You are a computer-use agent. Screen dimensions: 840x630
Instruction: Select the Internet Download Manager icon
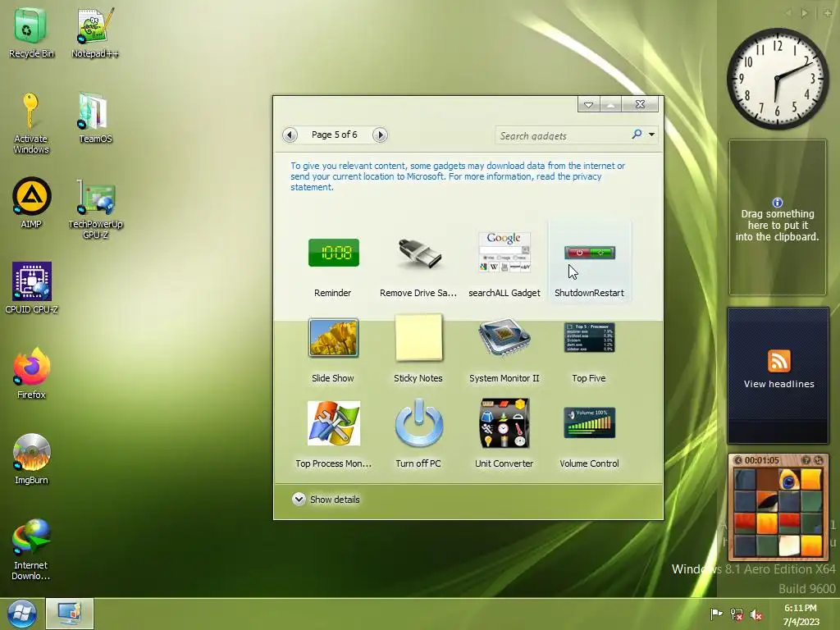pyautogui.click(x=31, y=549)
